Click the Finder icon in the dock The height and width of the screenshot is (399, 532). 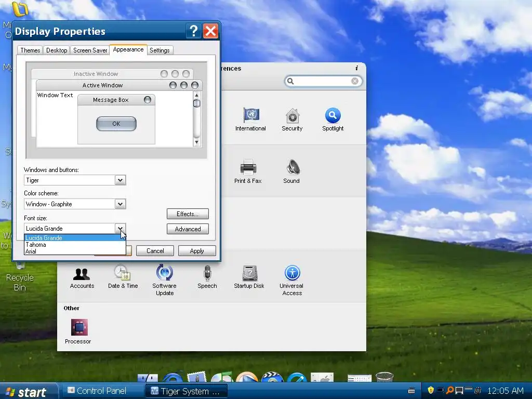click(148, 377)
